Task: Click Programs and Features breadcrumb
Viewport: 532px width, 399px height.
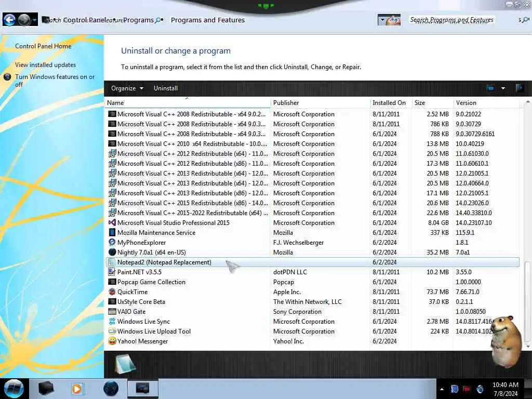Action: [208, 20]
